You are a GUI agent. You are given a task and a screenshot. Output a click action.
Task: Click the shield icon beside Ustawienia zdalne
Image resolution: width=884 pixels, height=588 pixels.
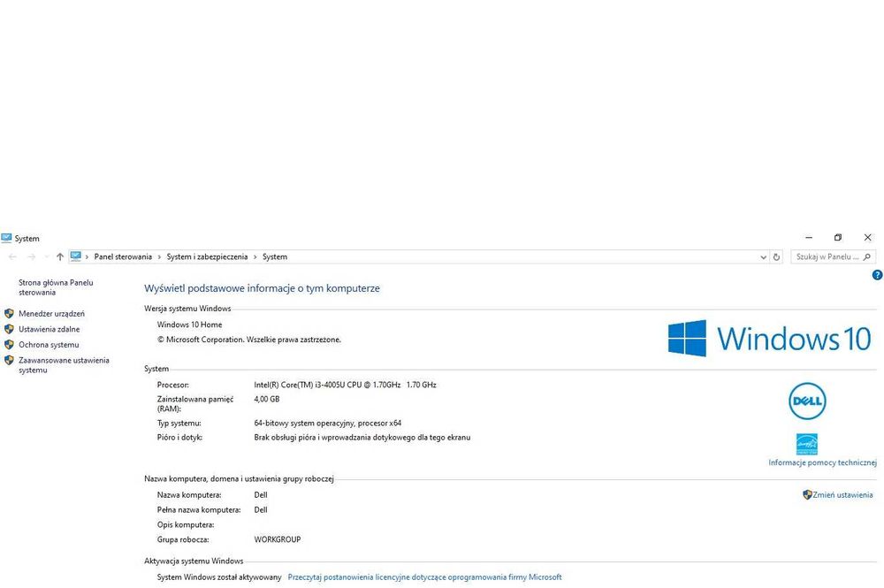(9, 329)
